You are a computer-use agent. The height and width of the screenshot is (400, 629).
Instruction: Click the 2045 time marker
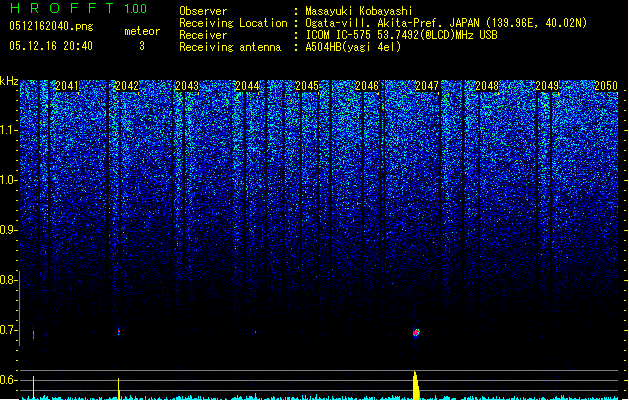coord(307,86)
